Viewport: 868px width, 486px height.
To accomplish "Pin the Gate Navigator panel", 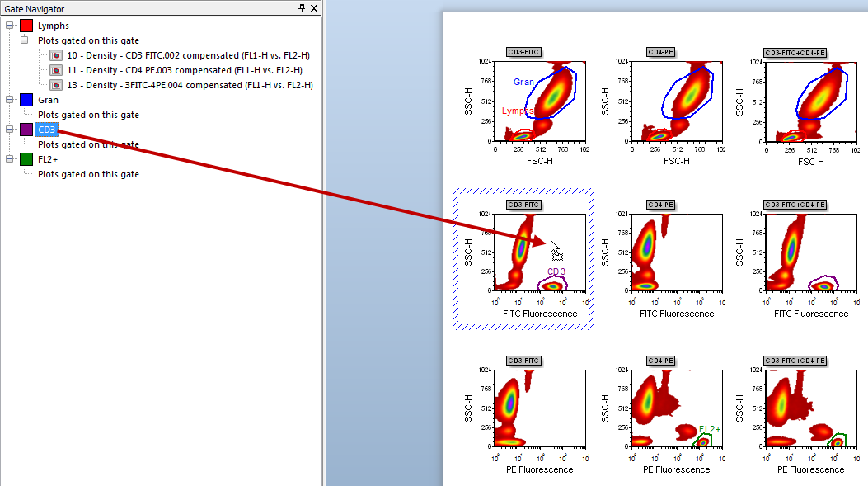I will (302, 7).
